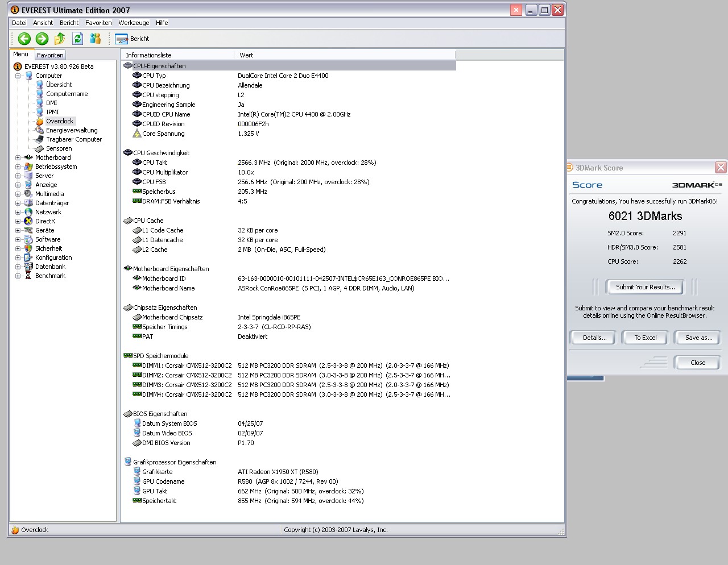This screenshot has width=728, height=565.
Task: Open the Datei menu
Action: [19, 23]
